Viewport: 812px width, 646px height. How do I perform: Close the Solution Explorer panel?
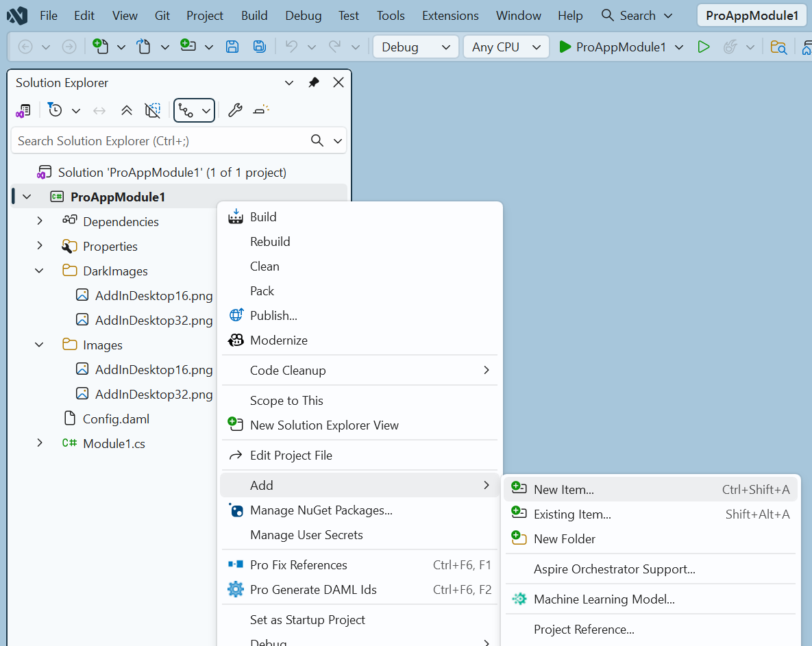(338, 82)
